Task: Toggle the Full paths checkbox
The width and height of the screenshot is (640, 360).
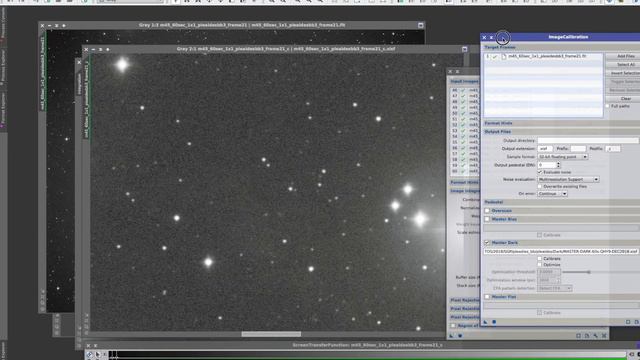Action: pos(608,106)
